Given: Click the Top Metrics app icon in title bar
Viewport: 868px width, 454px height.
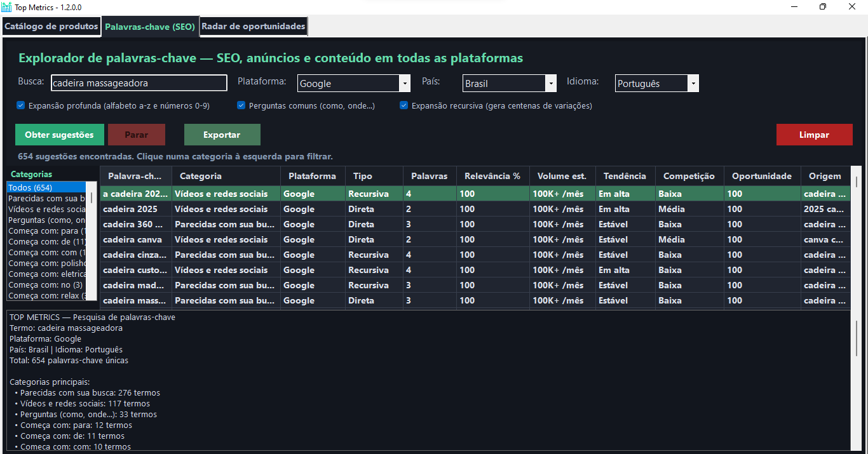Looking at the screenshot, I should tap(6, 7).
